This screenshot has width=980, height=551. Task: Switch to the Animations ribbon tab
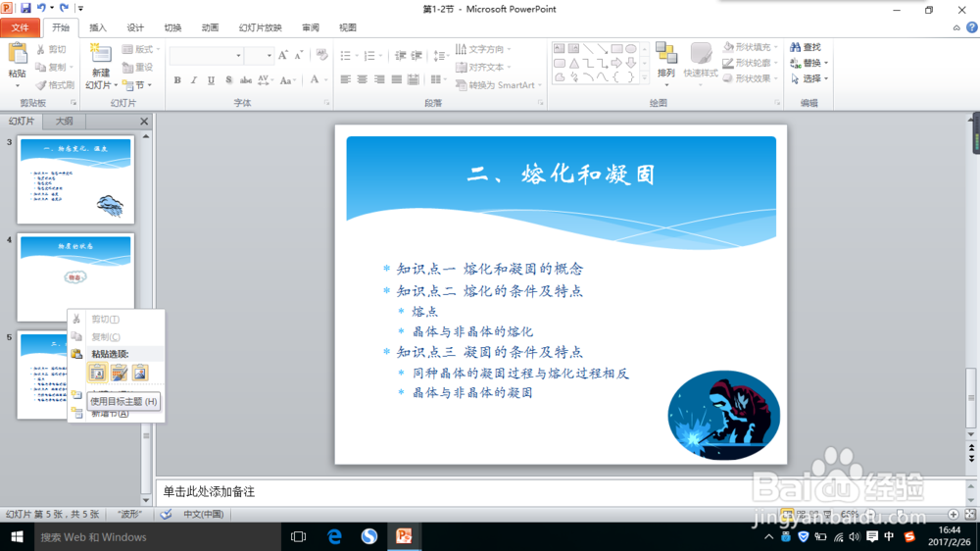pyautogui.click(x=210, y=27)
